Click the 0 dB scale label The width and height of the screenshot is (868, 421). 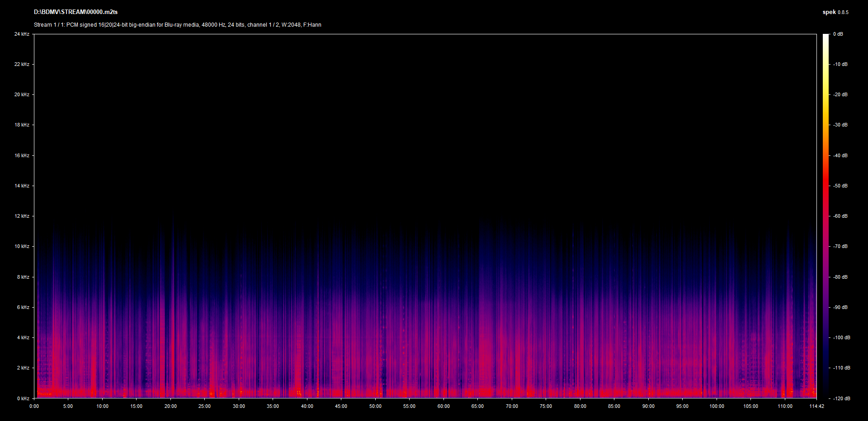(838, 34)
